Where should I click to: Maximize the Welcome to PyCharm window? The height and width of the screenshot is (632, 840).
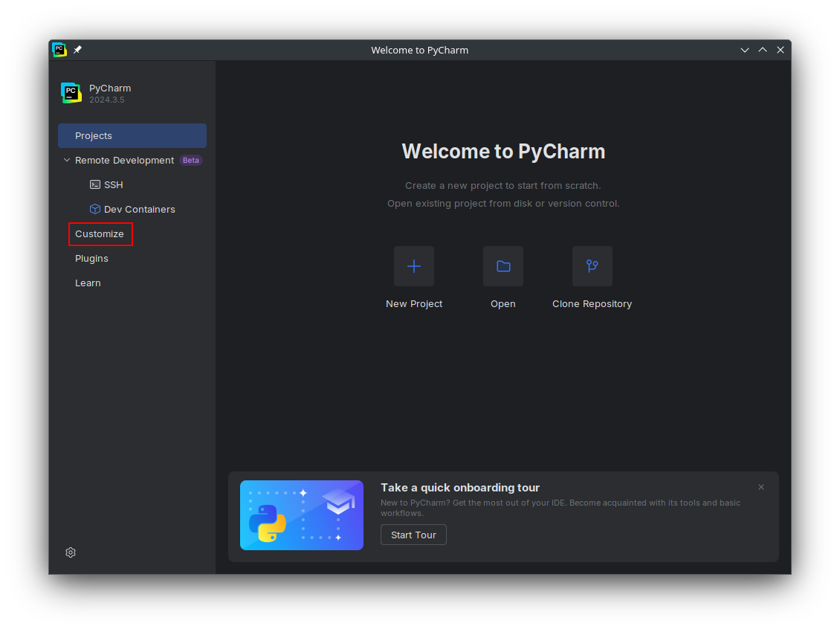[763, 50]
